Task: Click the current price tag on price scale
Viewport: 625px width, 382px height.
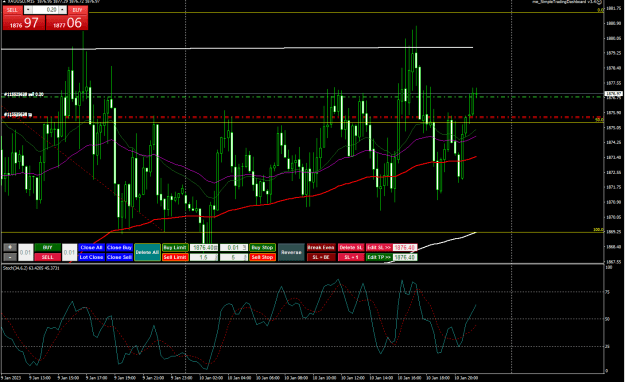Action: (x=613, y=94)
